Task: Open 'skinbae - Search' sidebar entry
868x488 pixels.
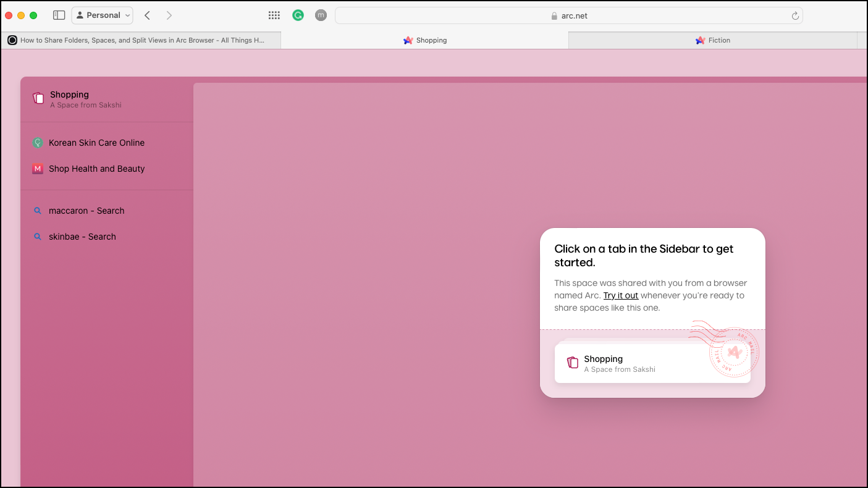Action: coord(107,237)
